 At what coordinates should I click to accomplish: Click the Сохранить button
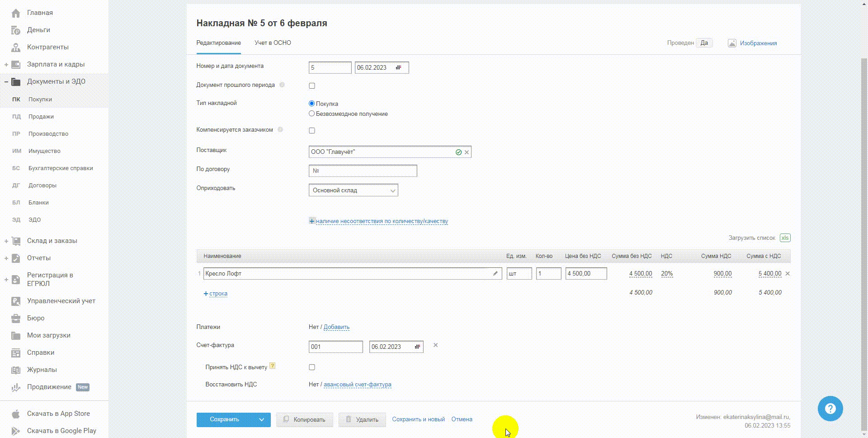[x=225, y=419]
